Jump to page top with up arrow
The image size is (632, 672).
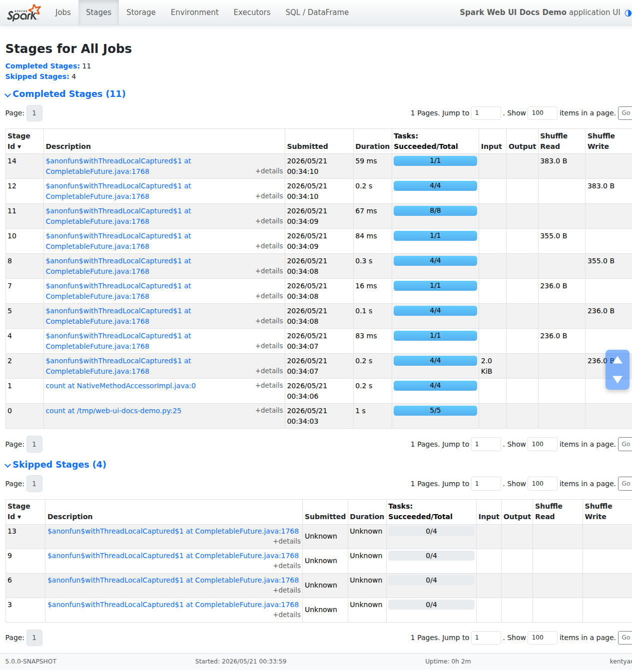pos(618,360)
